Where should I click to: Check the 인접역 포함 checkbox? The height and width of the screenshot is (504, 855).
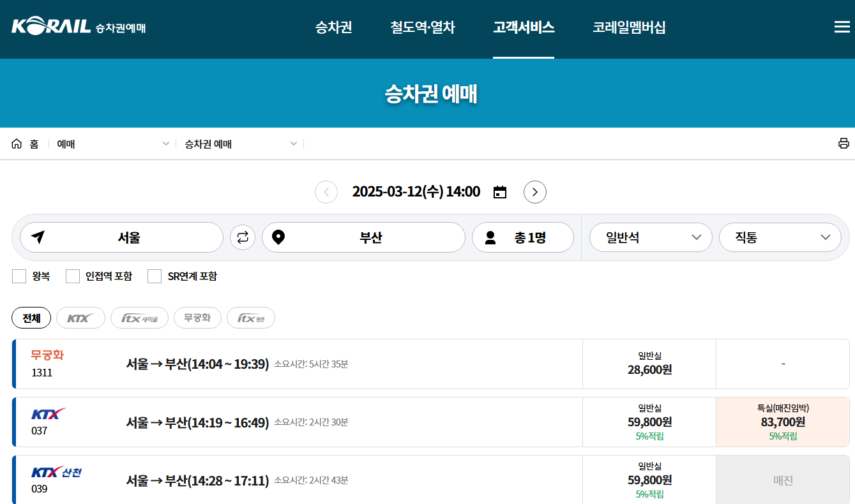tap(73, 276)
